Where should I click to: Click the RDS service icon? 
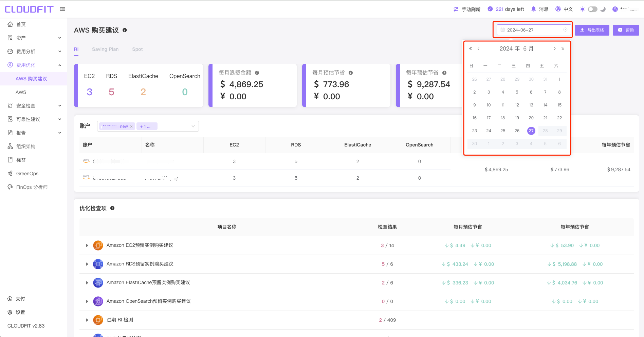coord(98,264)
